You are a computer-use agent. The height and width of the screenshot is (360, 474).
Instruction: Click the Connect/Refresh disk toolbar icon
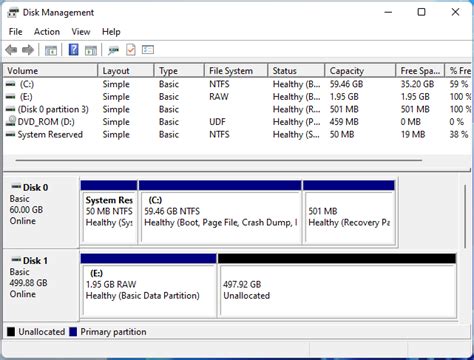113,50
